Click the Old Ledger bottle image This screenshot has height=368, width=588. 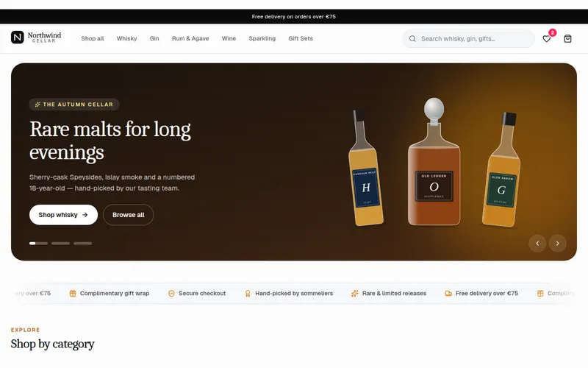click(434, 162)
